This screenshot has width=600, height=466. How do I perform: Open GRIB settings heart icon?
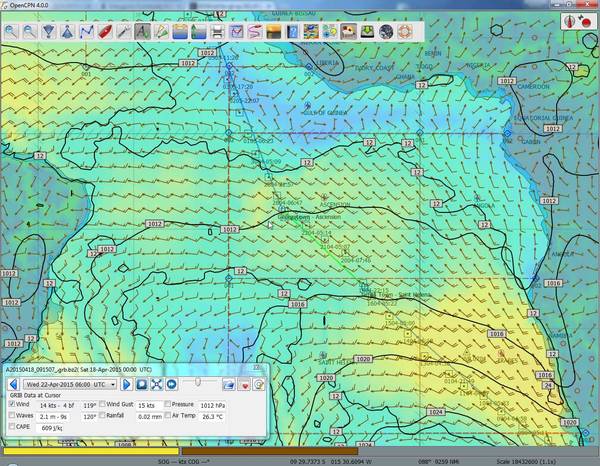244,384
